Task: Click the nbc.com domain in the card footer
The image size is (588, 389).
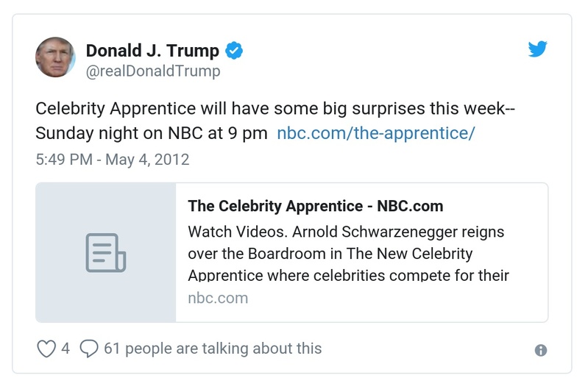Action: 218,298
